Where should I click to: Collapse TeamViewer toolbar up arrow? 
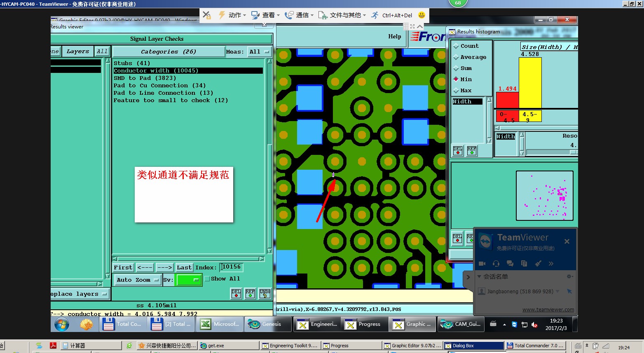(x=420, y=26)
